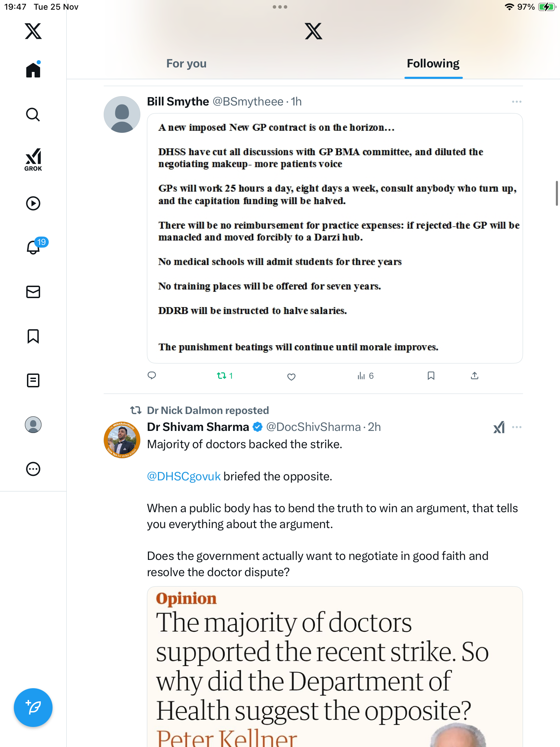Open more options on Dr Shivam Sharma's post
Viewport: 560px width, 747px height.
516,427
